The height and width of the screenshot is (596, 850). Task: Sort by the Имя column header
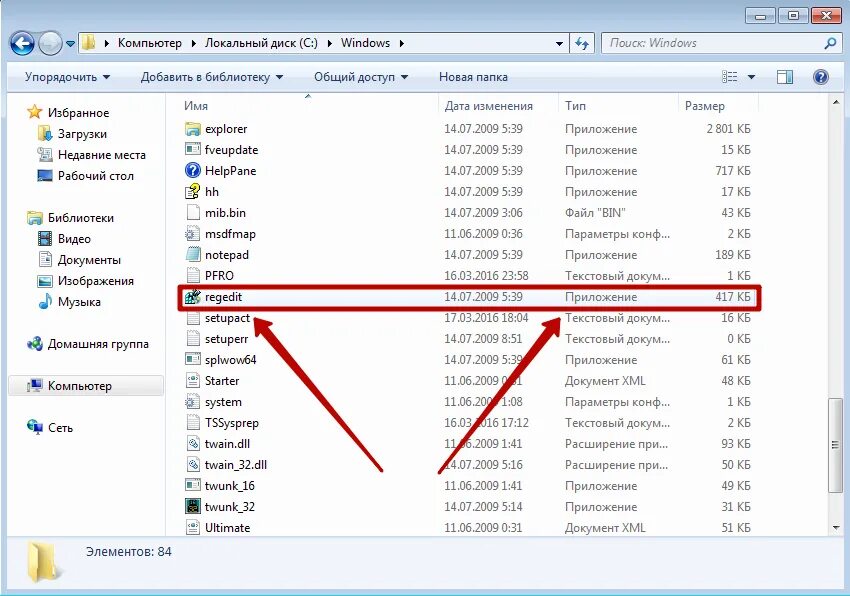pos(196,106)
